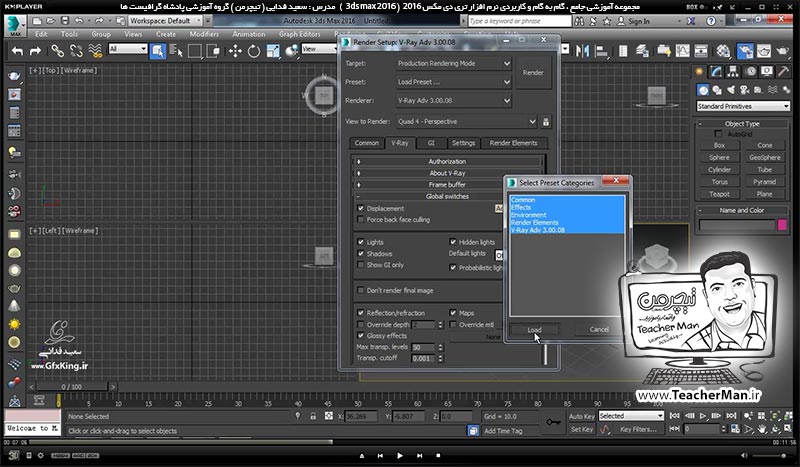
Task: Click Cancel in Select Preset Categories
Action: 599,330
